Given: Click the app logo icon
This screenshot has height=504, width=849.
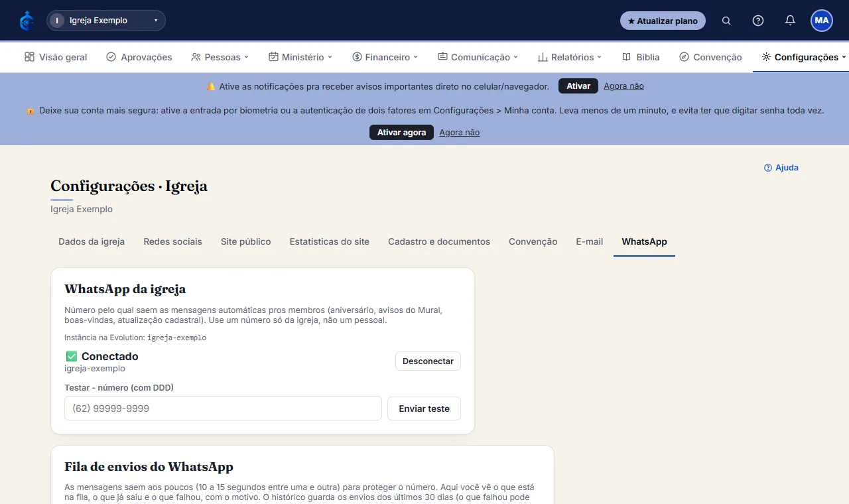Looking at the screenshot, I should 27,21.
